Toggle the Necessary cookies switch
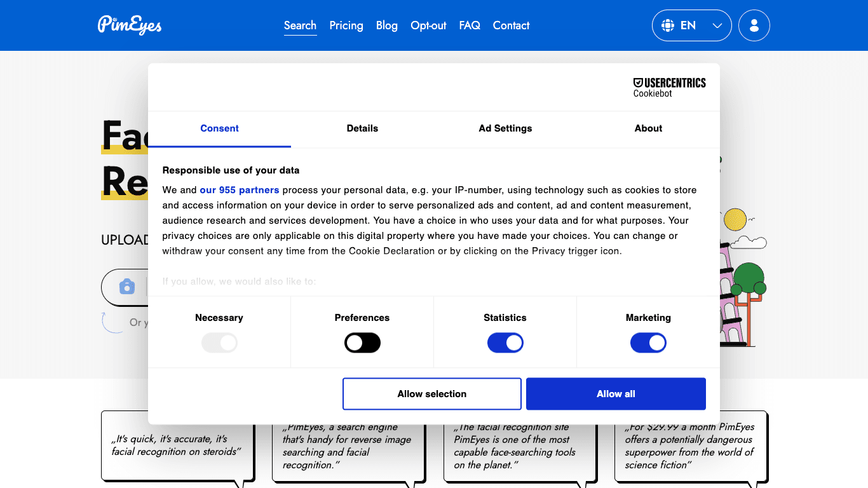868x488 pixels. click(219, 343)
